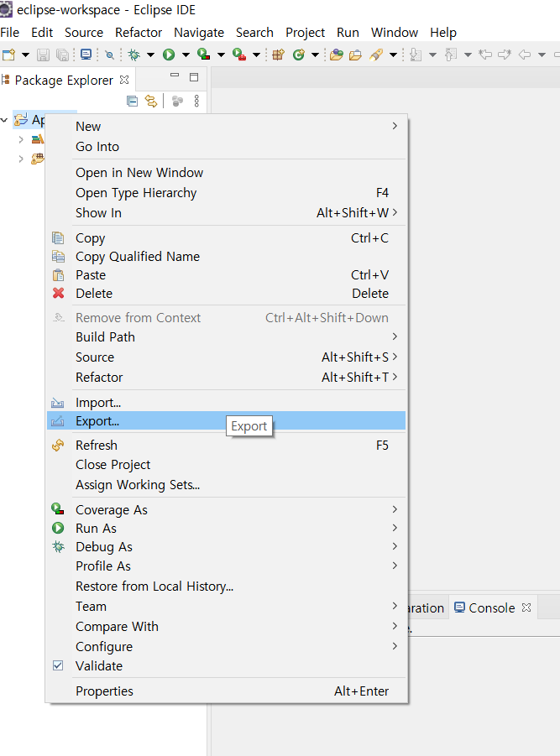This screenshot has height=756, width=560.
Task: Open dropdown next to New wizard icon
Action: (x=25, y=55)
